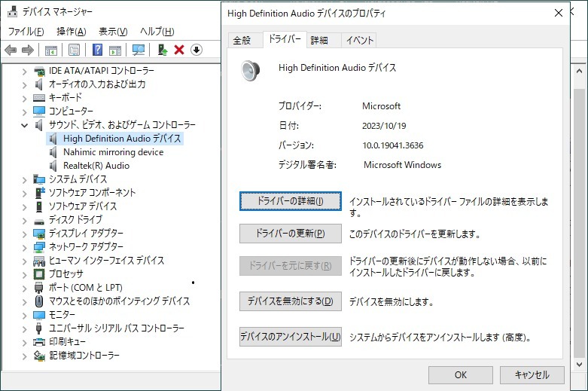588x391 pixels.
Task: Open the 表示(V) menu
Action: (113, 32)
